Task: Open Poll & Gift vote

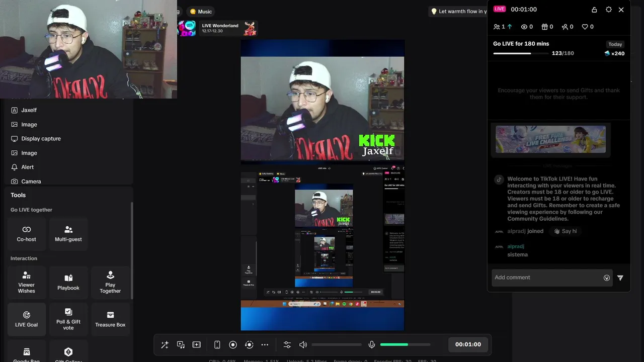Action: [68, 319]
